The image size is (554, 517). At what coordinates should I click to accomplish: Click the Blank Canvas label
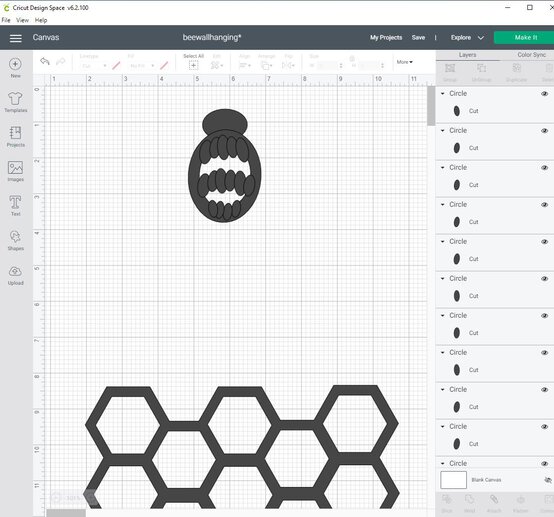486,480
